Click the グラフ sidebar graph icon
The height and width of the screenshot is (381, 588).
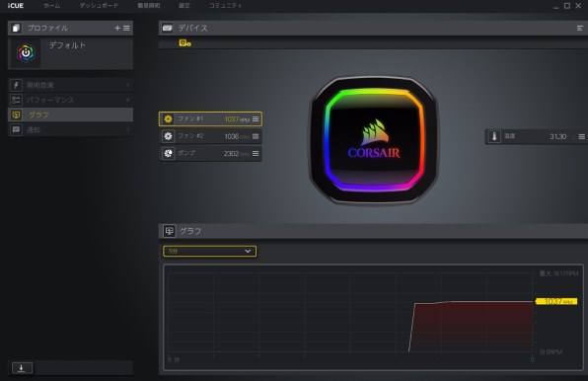pyautogui.click(x=16, y=114)
